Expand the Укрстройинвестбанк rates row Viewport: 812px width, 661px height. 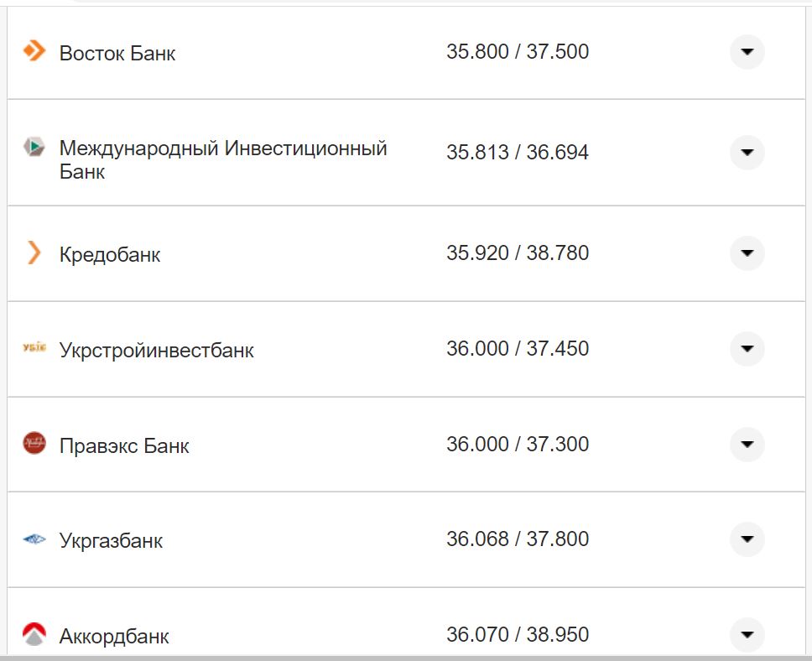pos(746,350)
